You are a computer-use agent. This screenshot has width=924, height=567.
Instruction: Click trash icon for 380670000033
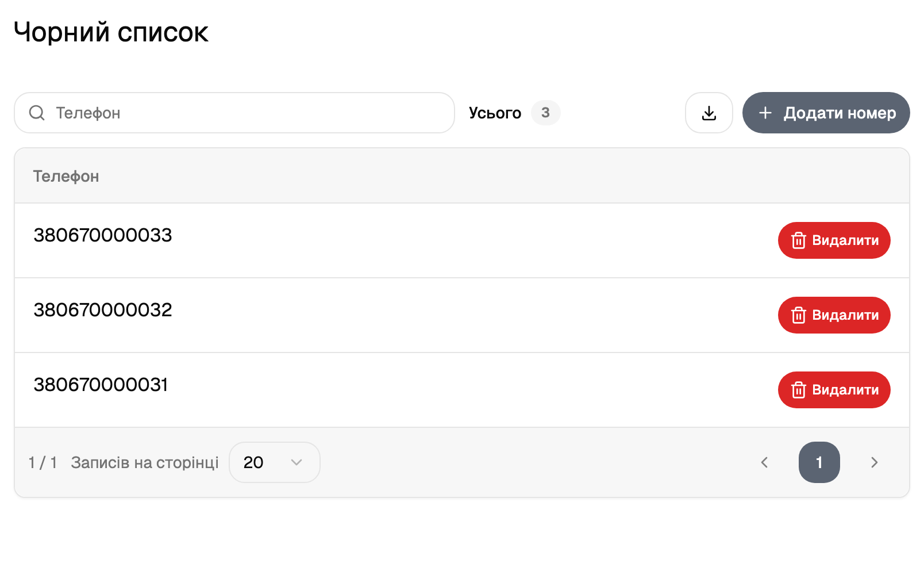pos(798,240)
